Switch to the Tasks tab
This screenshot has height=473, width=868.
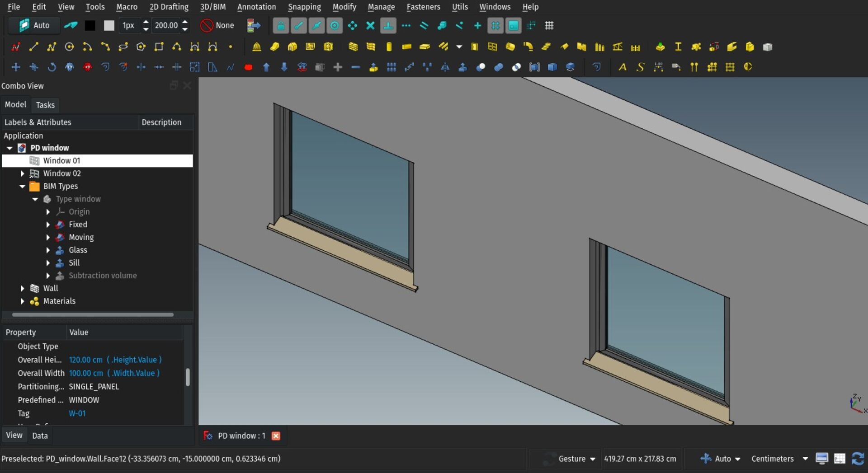[45, 105]
